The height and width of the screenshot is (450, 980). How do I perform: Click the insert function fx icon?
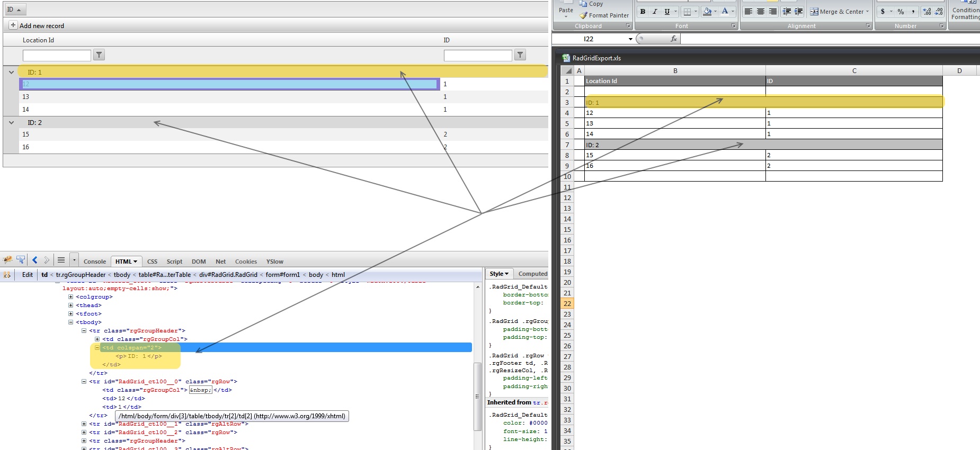click(x=674, y=39)
